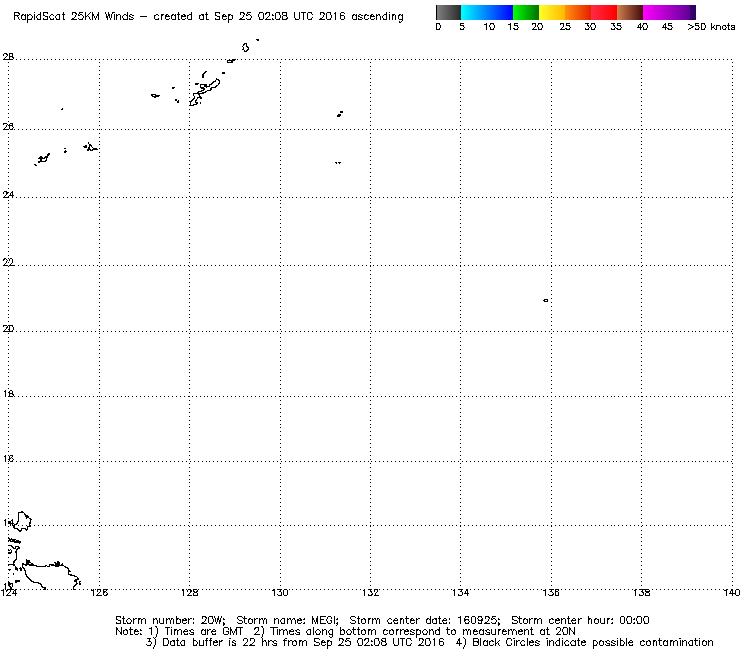Click the '45' colorbar tick label
Screen dimensions: 740x650
pyautogui.click(x=667, y=27)
